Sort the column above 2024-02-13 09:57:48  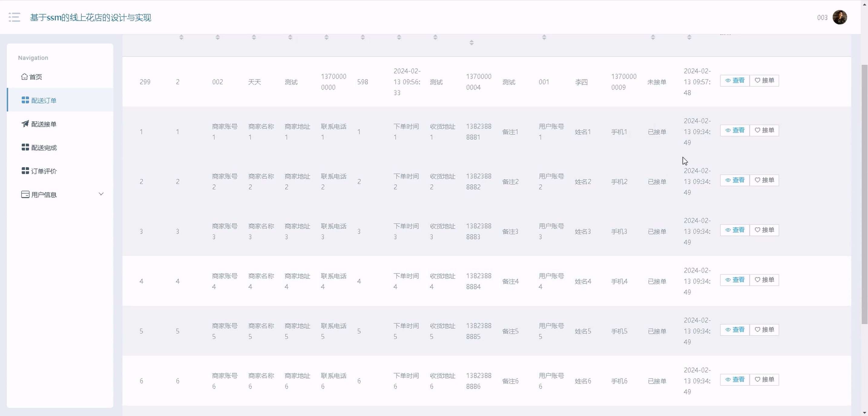coord(689,37)
